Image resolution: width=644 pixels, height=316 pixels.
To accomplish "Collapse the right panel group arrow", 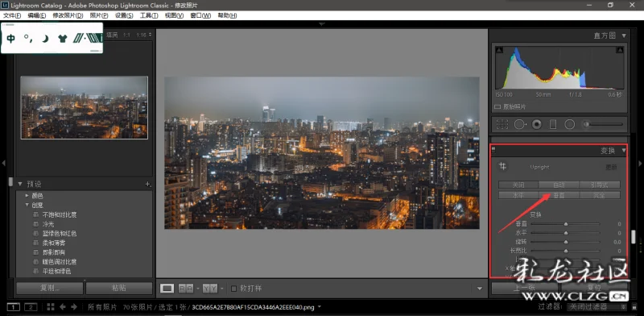I will point(640,164).
